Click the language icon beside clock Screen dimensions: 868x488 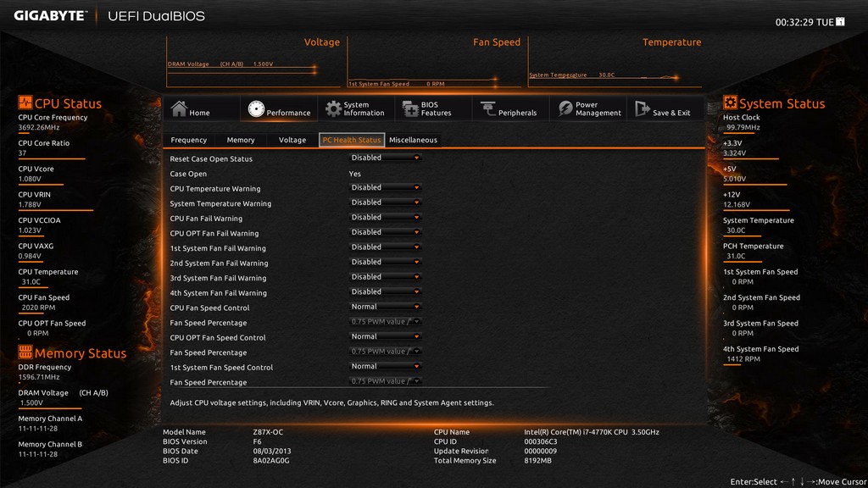tap(840, 21)
